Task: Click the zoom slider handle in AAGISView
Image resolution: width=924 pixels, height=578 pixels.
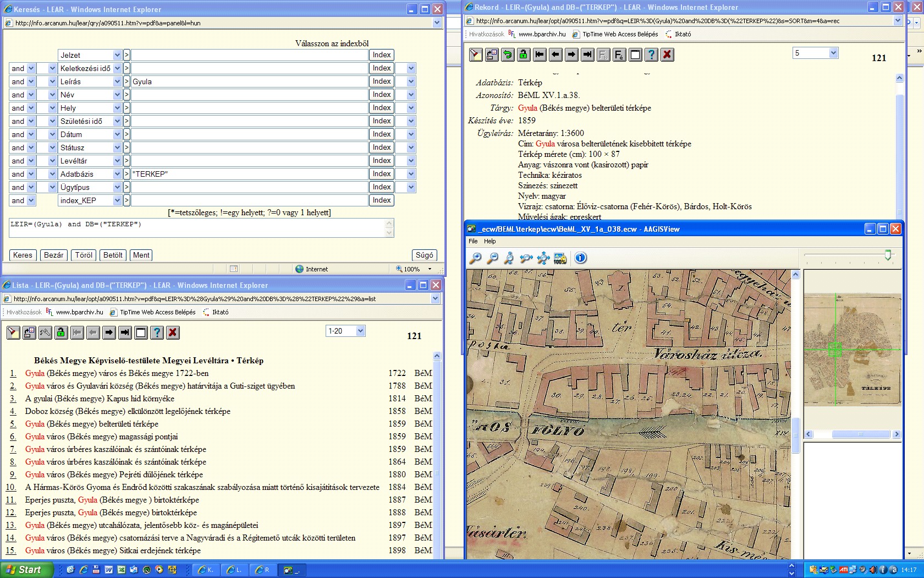Action: tap(888, 255)
